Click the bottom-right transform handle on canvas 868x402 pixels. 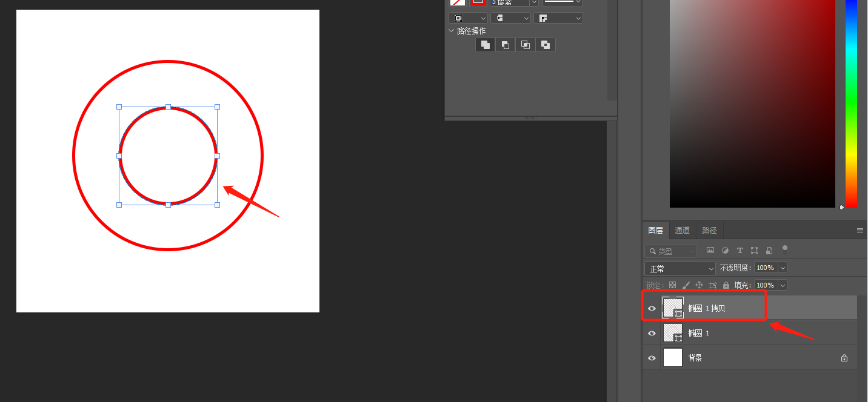coord(217,205)
